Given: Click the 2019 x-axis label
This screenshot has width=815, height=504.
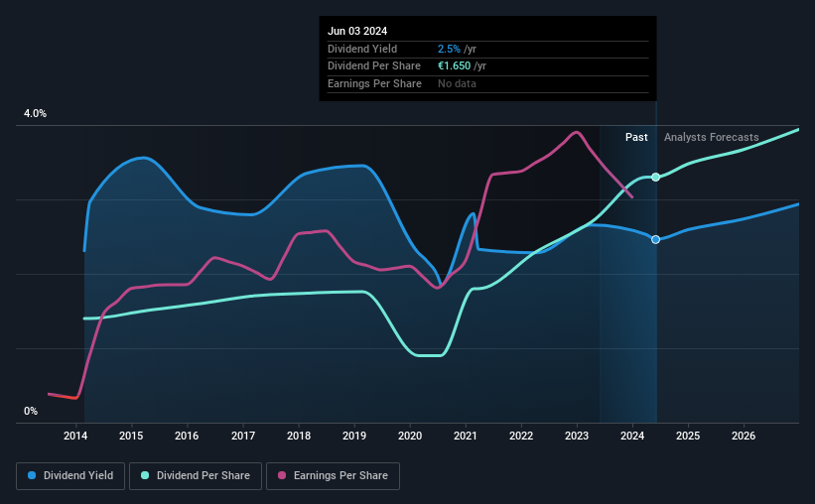Looking at the screenshot, I should [x=354, y=436].
